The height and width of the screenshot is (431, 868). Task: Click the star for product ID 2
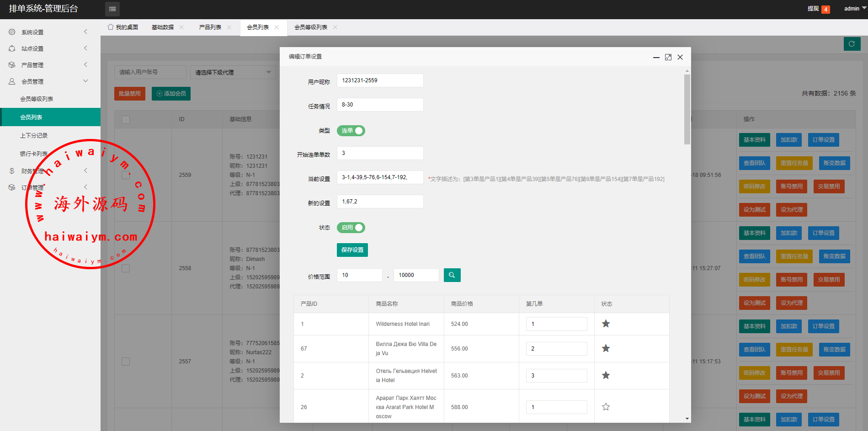pos(606,376)
